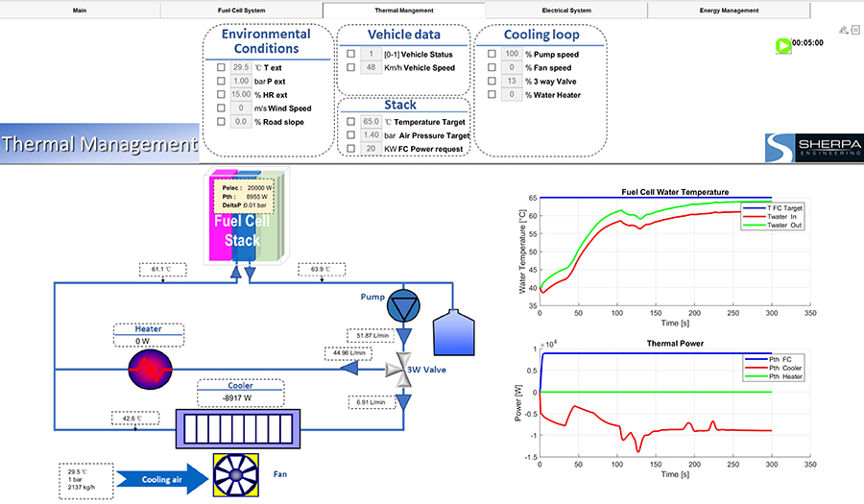The width and height of the screenshot is (864, 504).
Task: Click the Sherpa Engineering logo
Action: pos(813,149)
